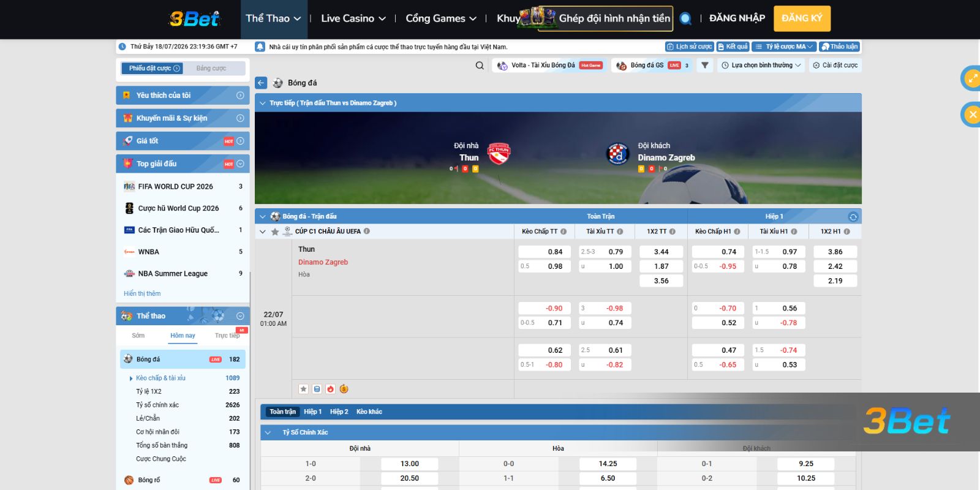Toggle favorite star for CÚP C1 CHÂU ÂU UEFA
This screenshot has height=490, width=980.
point(275,232)
